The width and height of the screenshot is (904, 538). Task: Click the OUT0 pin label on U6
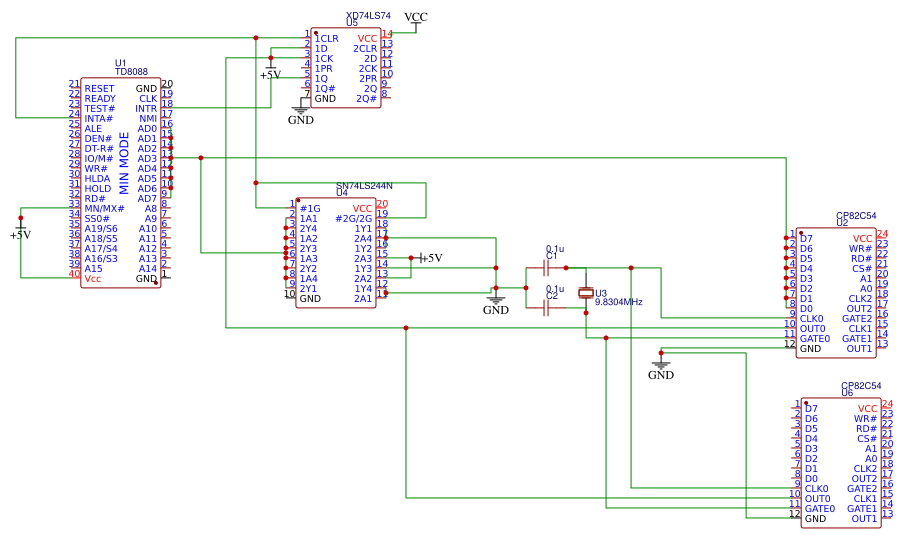pos(818,499)
